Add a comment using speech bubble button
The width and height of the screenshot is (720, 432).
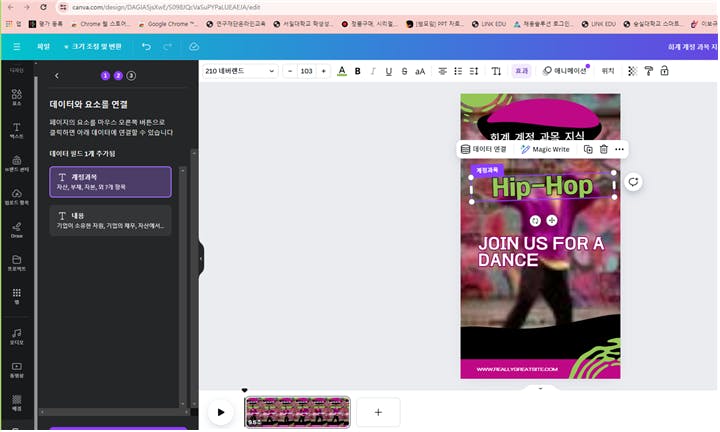pyautogui.click(x=633, y=182)
